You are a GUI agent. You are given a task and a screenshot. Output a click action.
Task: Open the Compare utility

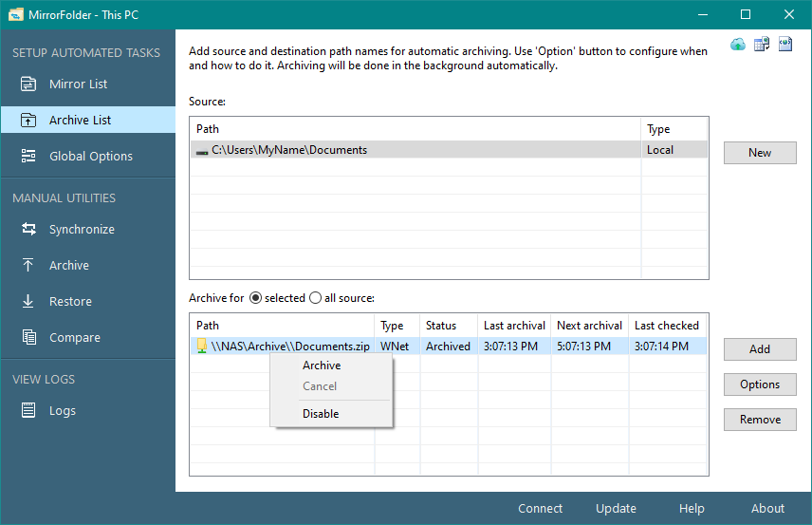pyautogui.click(x=88, y=337)
